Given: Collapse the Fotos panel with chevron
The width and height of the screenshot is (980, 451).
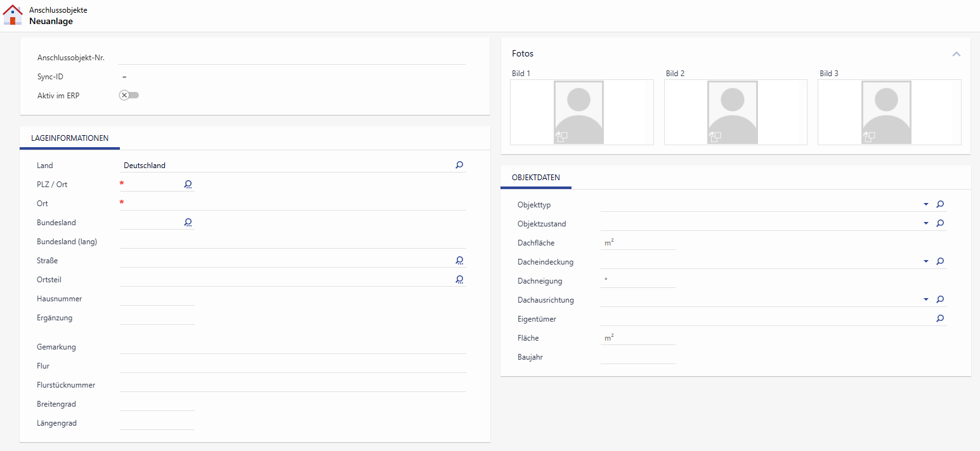Looking at the screenshot, I should pyautogui.click(x=957, y=54).
